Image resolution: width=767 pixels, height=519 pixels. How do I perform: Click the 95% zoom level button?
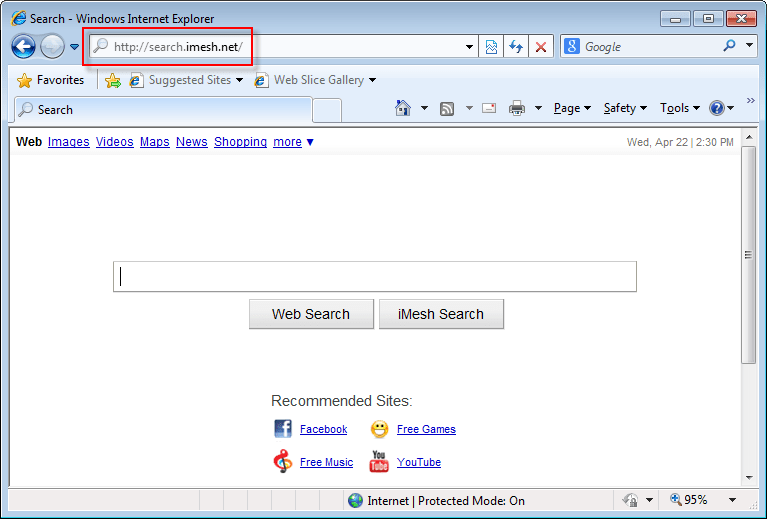(690, 500)
